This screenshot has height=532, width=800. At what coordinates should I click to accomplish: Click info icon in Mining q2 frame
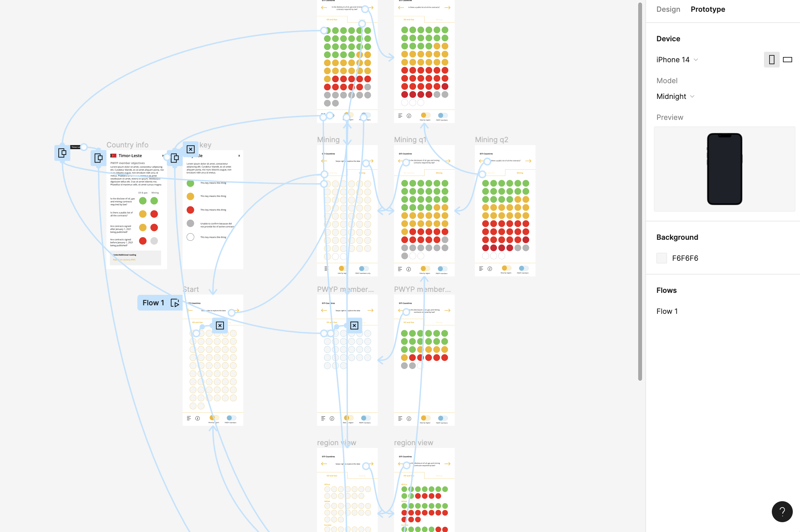coord(489,269)
